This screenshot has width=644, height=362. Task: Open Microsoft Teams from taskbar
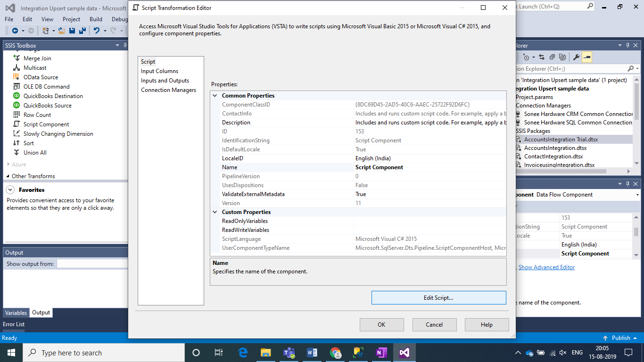pyautogui.click(x=289, y=353)
